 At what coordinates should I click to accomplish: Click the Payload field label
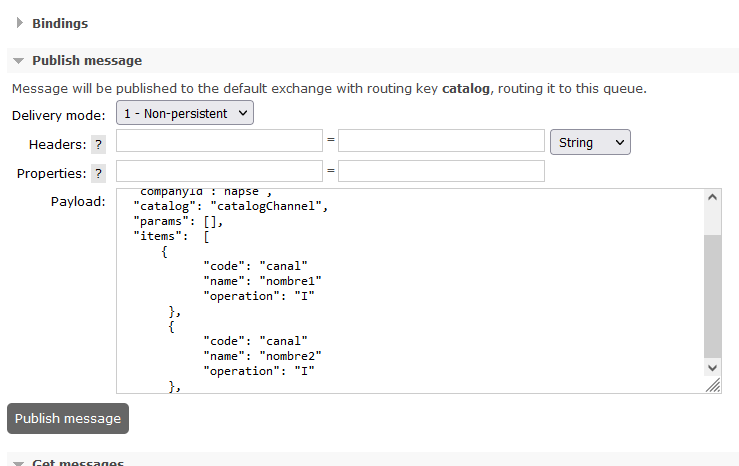tap(78, 202)
